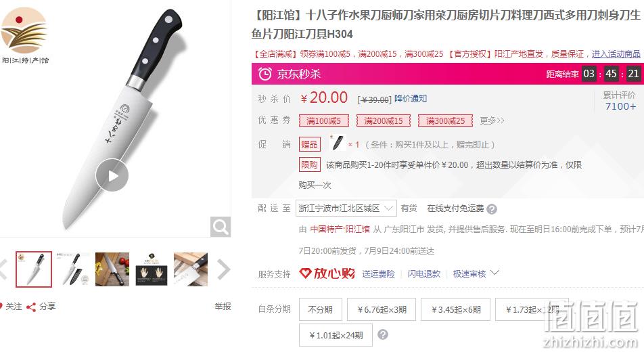Click the 关注 follow heart icon
644x354 pixels.
coord(1,307)
